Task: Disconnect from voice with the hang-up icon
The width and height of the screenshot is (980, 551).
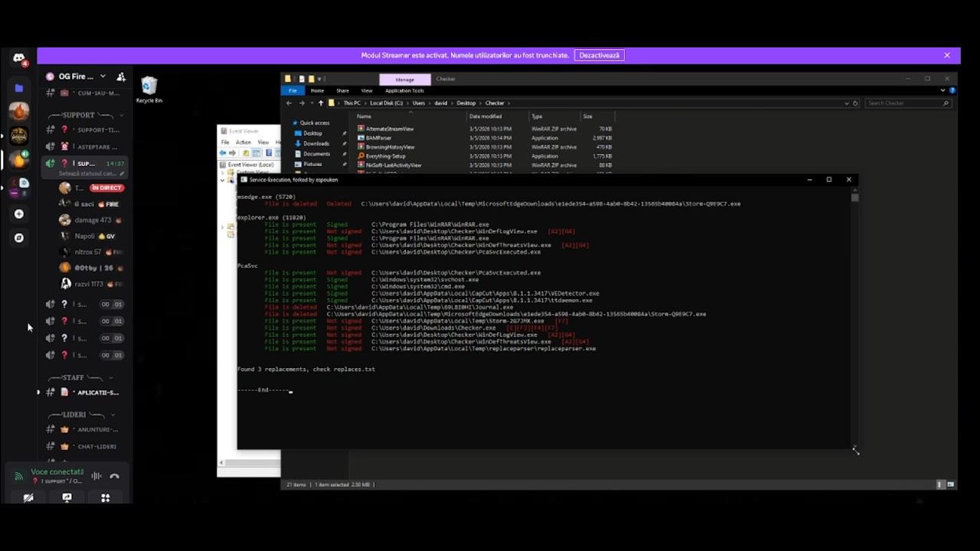Action: pos(114,476)
